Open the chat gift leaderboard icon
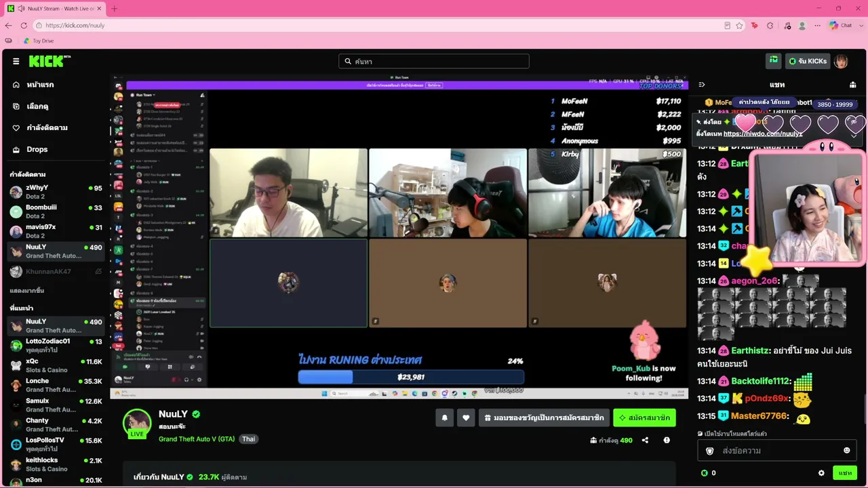This screenshot has height=488, width=868. click(852, 85)
